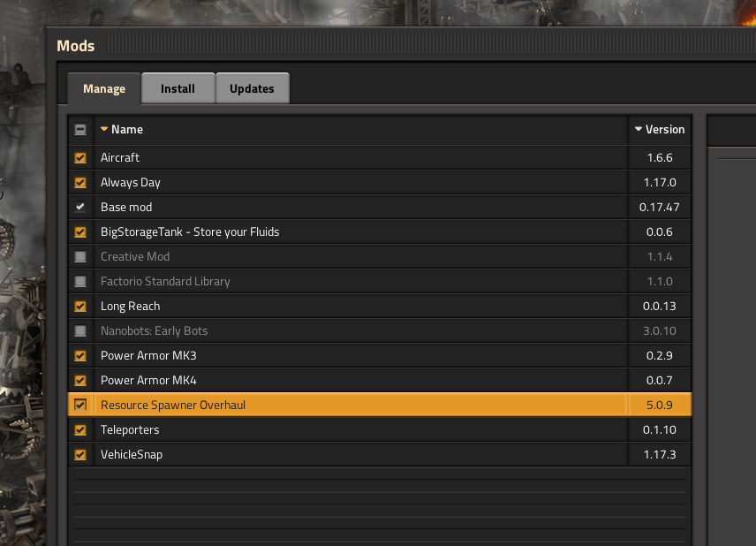Enable the Creative Mod checkbox
756x546 pixels.
80,256
